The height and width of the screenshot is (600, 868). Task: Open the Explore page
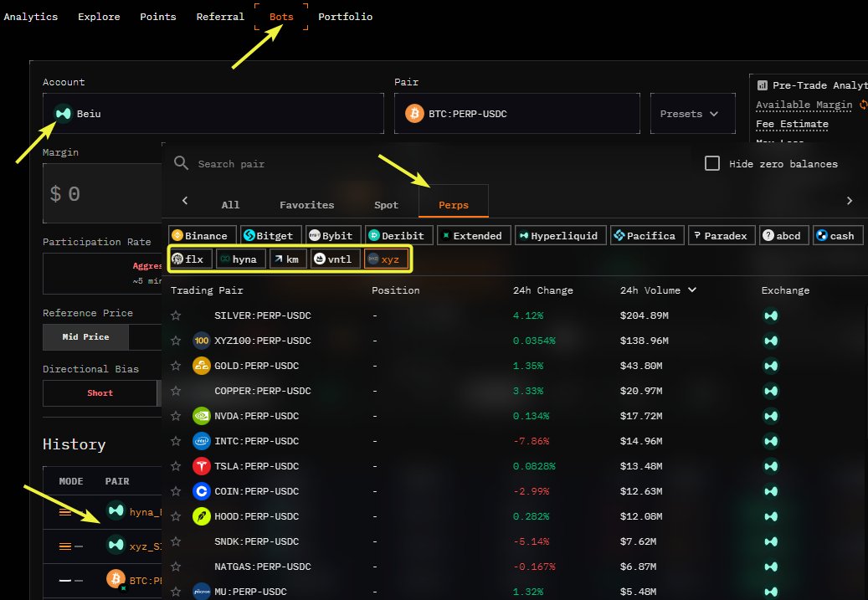pos(99,17)
